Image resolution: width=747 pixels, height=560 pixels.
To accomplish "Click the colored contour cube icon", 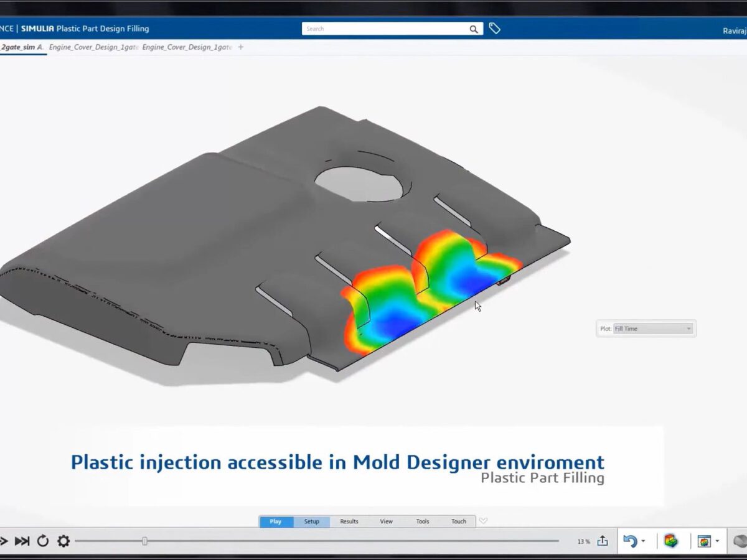I will [x=670, y=541].
